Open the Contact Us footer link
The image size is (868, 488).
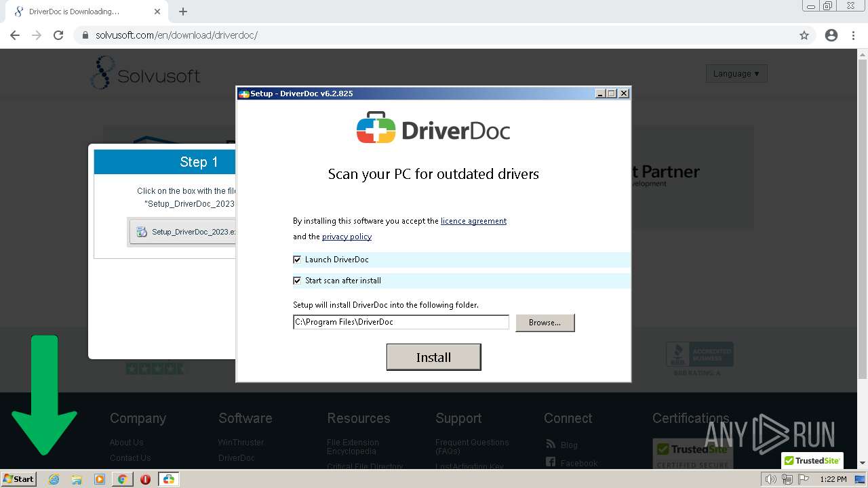tap(130, 458)
